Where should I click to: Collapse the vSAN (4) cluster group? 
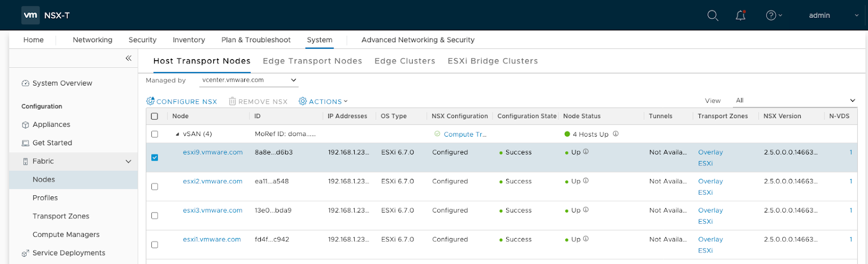(177, 134)
